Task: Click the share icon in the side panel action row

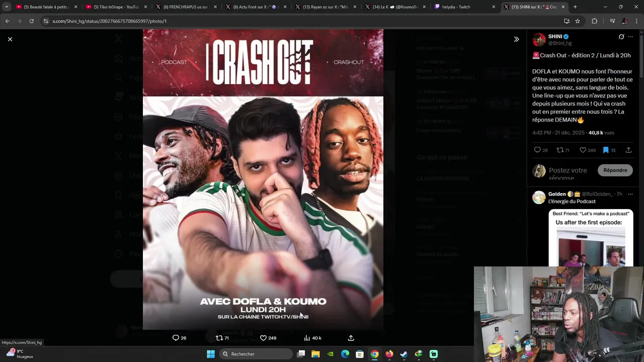Action: coord(628,150)
